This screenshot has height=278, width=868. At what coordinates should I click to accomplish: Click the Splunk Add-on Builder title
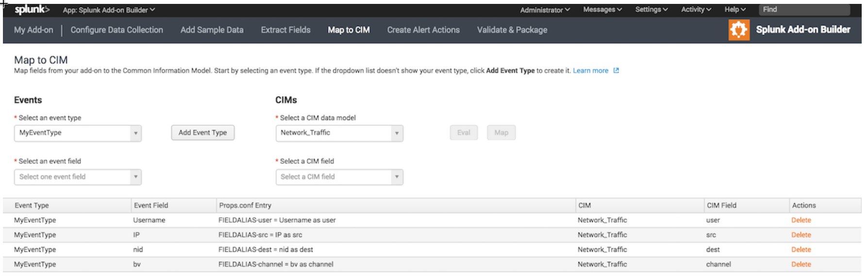coord(803,30)
